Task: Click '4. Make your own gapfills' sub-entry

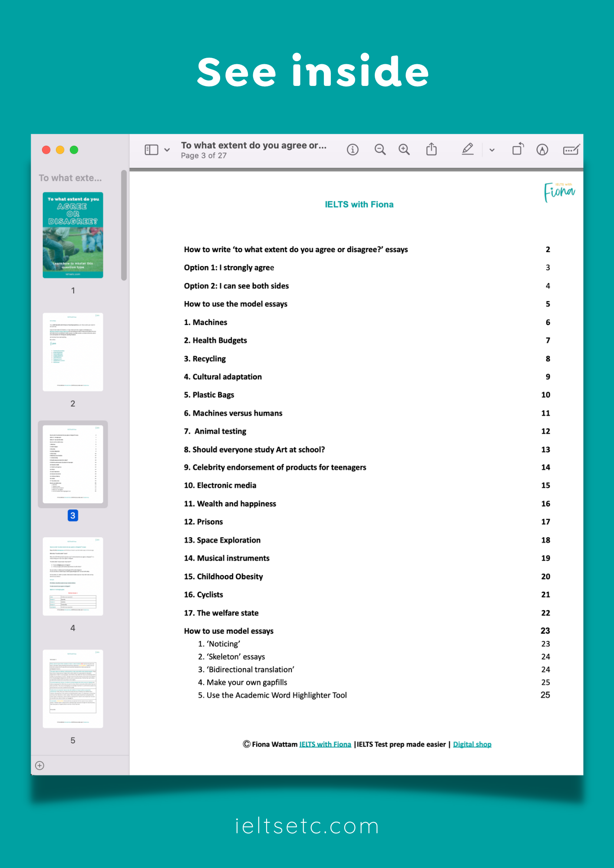Action: click(243, 683)
